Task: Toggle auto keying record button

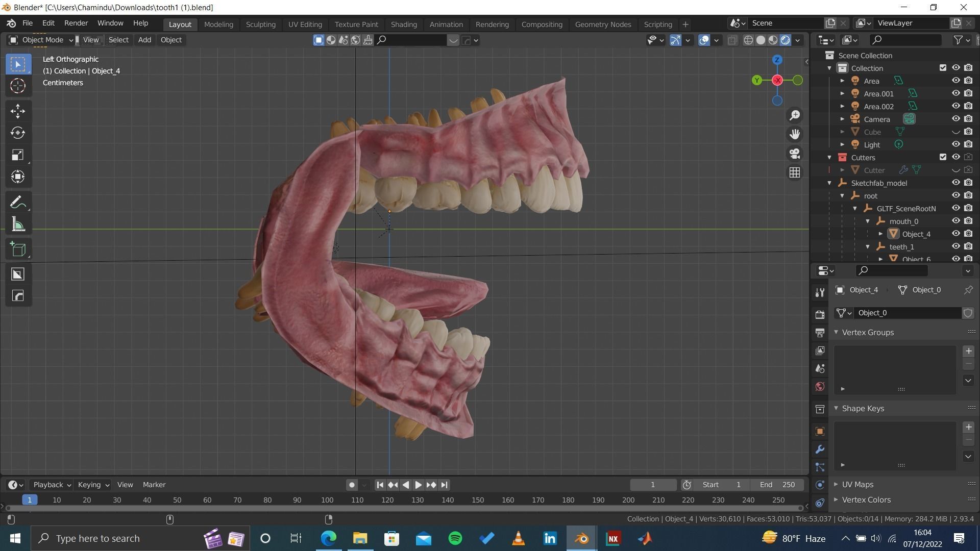Action: pyautogui.click(x=352, y=485)
